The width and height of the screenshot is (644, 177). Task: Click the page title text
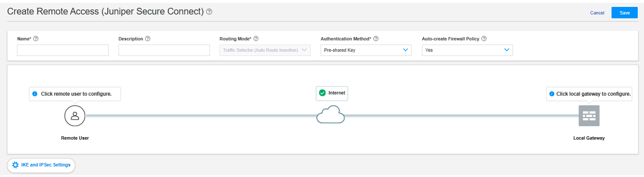[105, 12]
